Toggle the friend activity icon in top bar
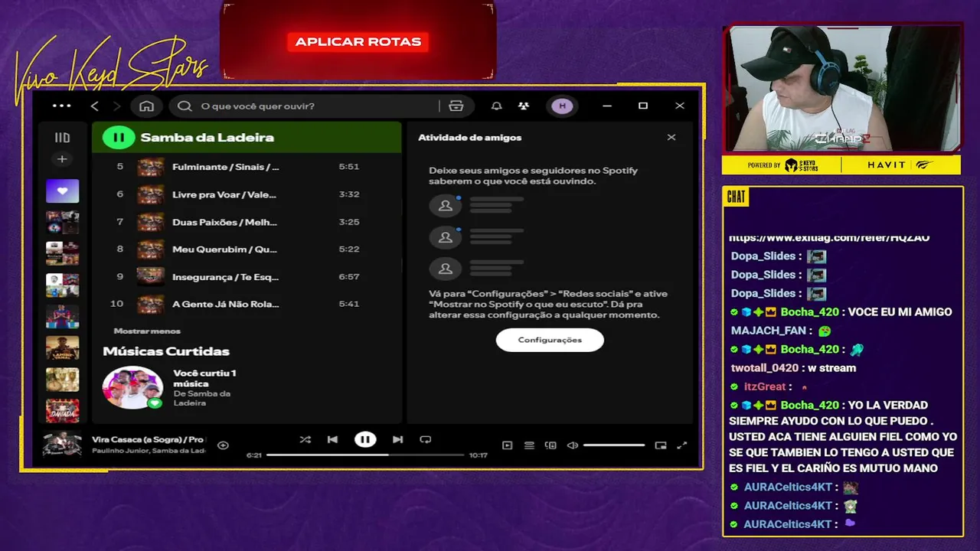 [x=524, y=106]
